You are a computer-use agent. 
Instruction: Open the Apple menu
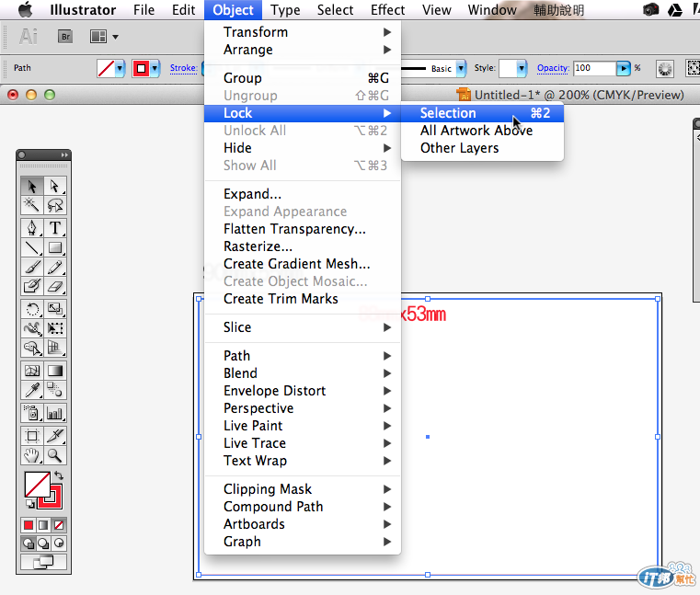coord(26,10)
